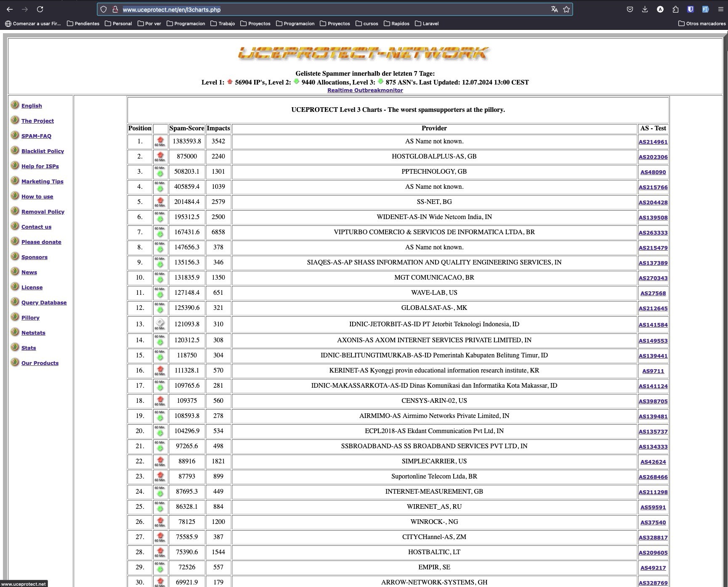This screenshot has width=728, height=587.
Task: Open the Realtime Outbreakmonitor link
Action: (365, 90)
